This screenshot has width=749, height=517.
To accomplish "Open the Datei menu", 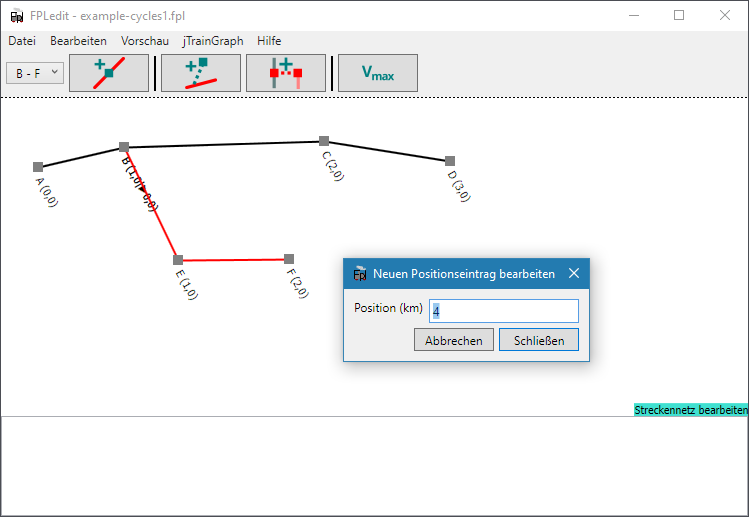I will pos(22,41).
